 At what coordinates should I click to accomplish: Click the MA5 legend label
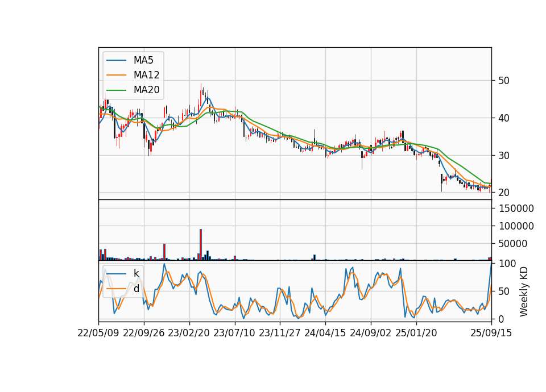pos(143,60)
